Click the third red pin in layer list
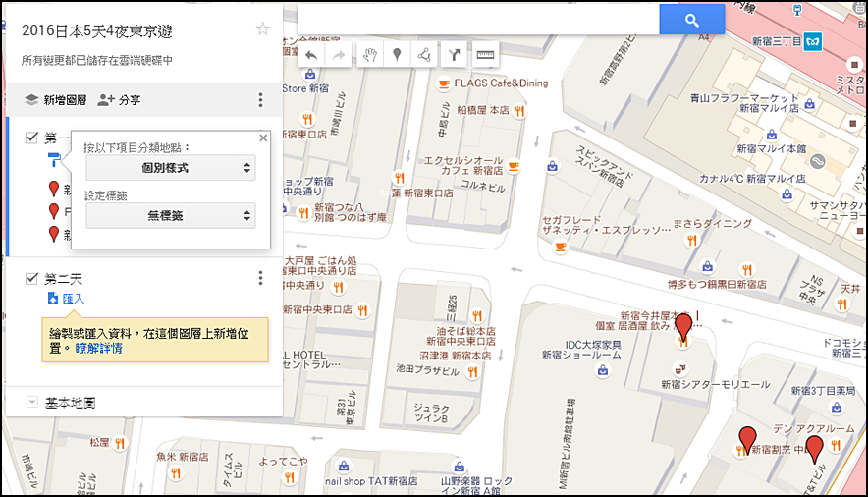The height and width of the screenshot is (497, 868). 54,234
